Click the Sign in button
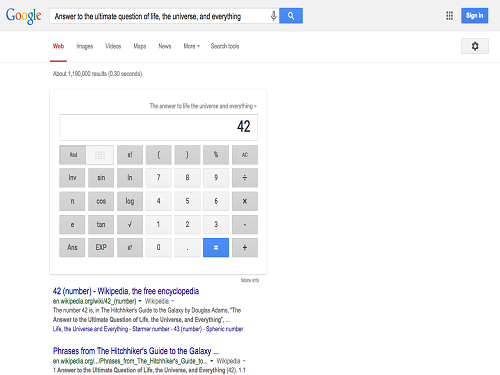 click(x=474, y=16)
